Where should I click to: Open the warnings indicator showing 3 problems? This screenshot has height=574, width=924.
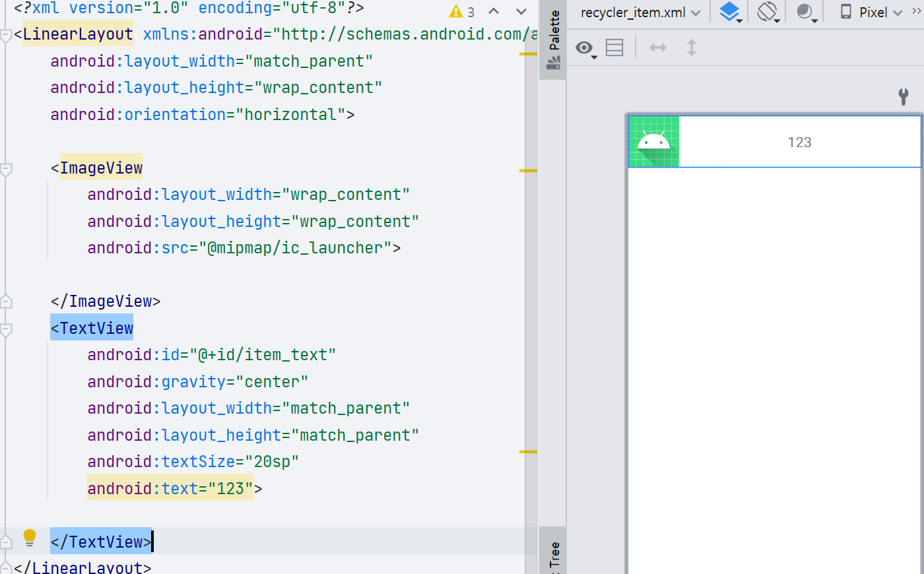point(461,11)
